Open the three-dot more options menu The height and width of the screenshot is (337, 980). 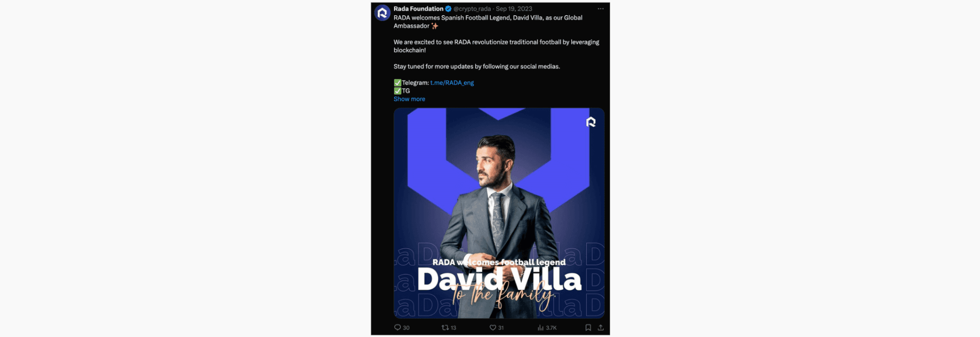pyautogui.click(x=601, y=9)
